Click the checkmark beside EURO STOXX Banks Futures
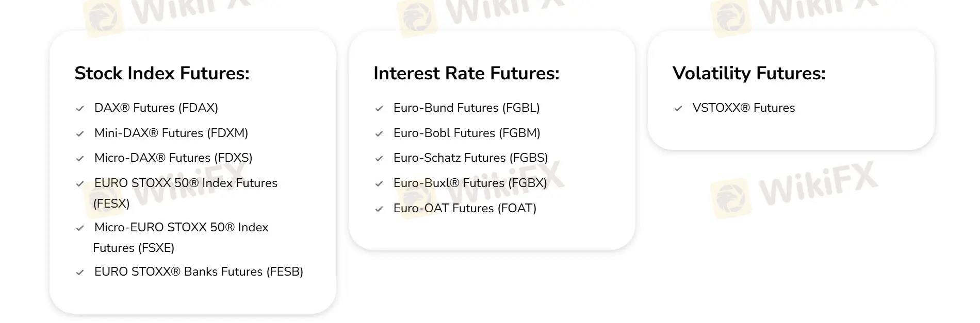 click(80, 273)
